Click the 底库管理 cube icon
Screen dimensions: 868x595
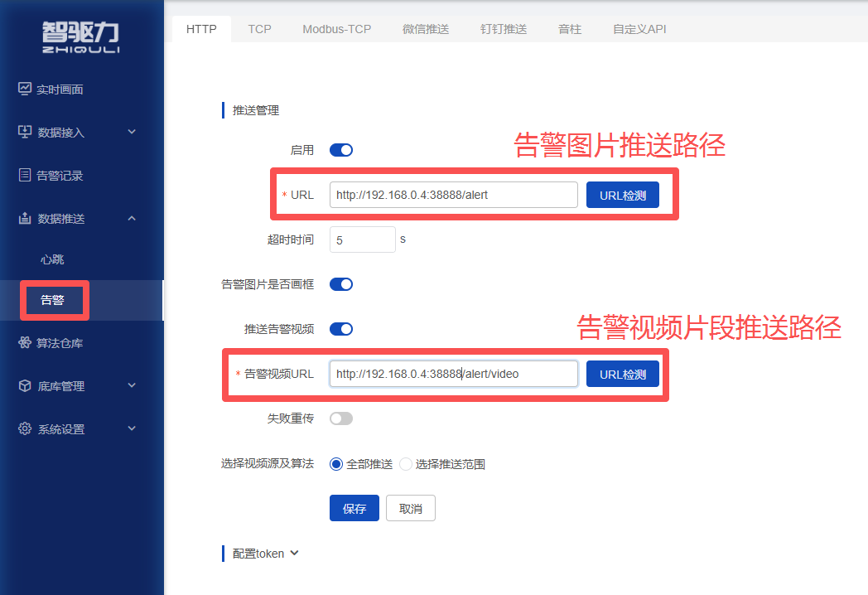[25, 385]
